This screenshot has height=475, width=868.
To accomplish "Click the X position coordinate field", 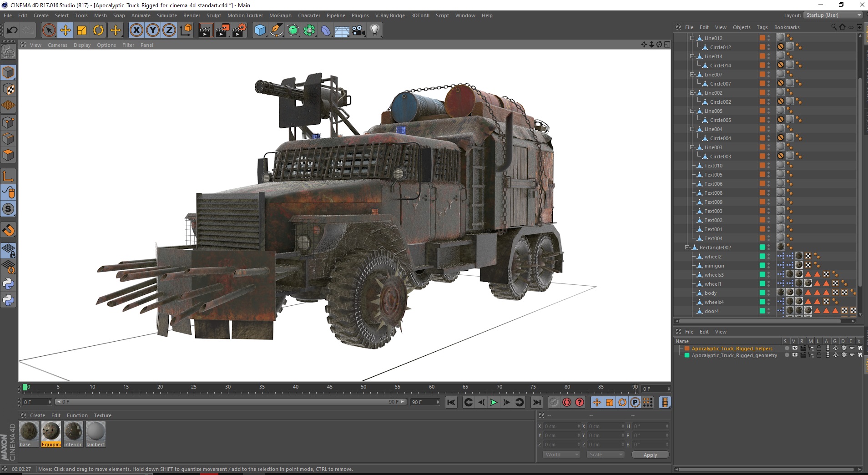I will coord(562,426).
